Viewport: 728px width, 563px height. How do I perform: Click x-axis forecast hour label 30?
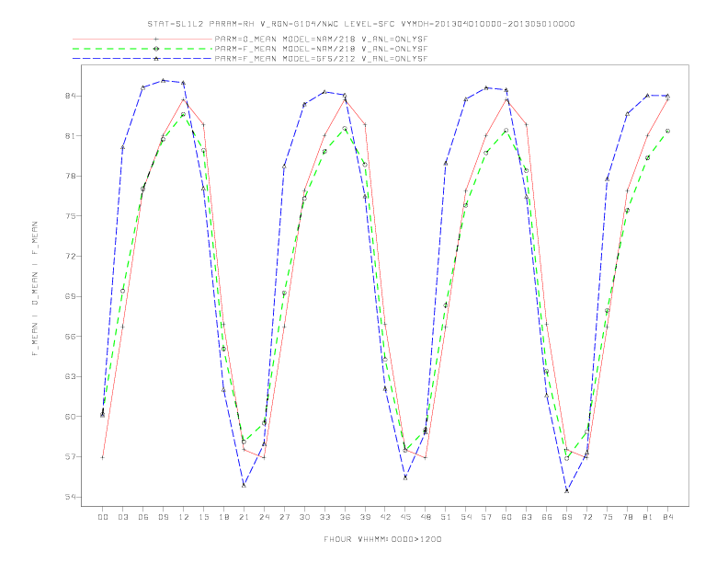pos(304,517)
